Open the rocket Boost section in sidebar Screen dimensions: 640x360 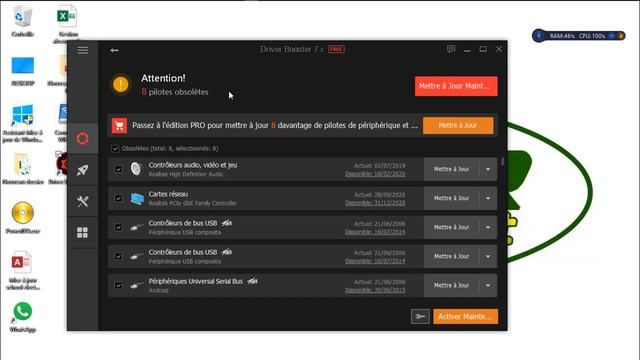(82, 170)
